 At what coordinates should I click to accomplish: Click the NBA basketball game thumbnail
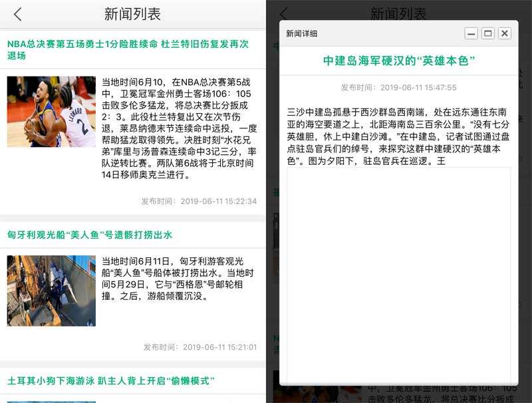click(x=51, y=112)
